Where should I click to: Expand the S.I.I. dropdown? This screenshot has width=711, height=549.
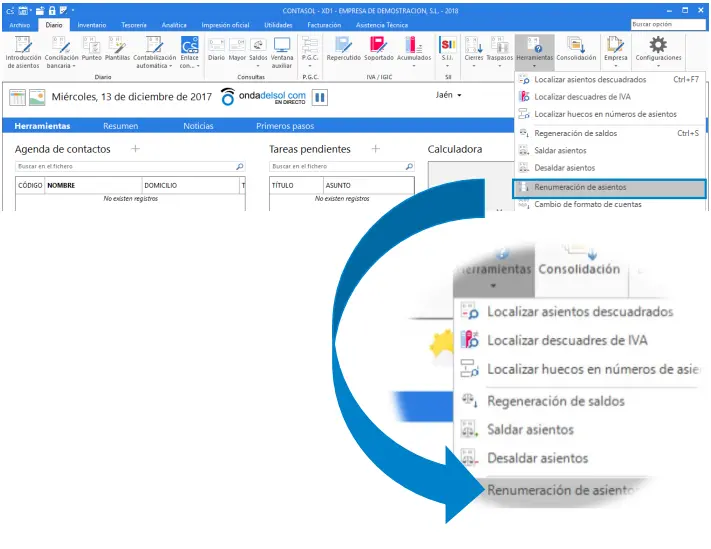(x=447, y=66)
